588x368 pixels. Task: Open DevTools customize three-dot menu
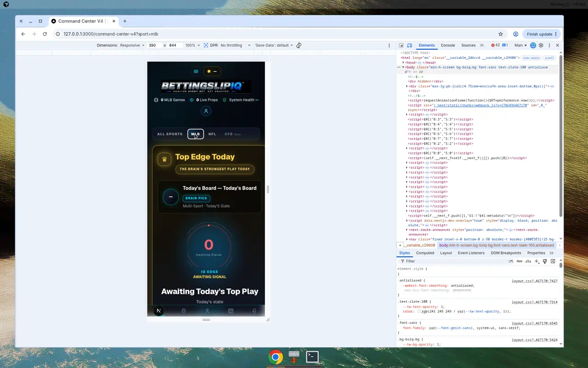[549, 46]
